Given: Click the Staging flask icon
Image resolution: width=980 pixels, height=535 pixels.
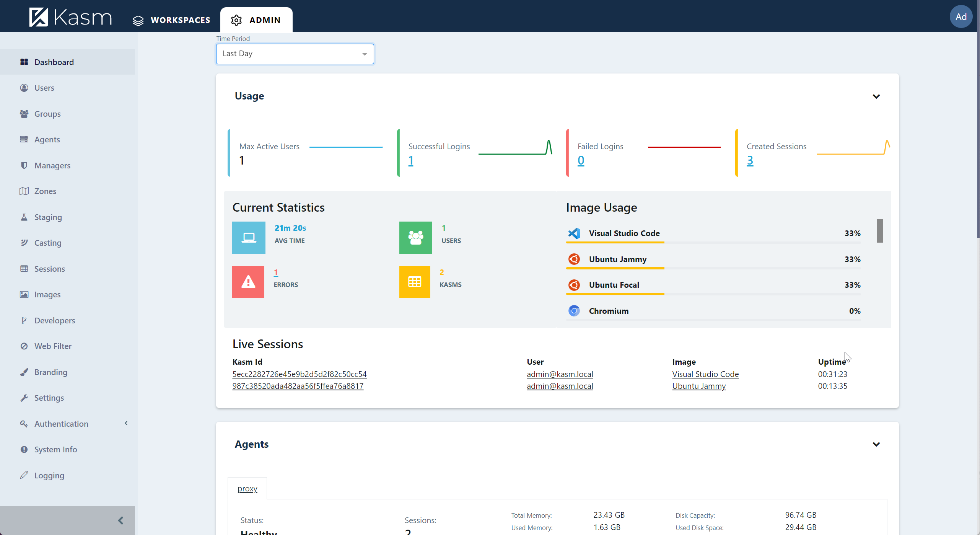Looking at the screenshot, I should point(24,217).
